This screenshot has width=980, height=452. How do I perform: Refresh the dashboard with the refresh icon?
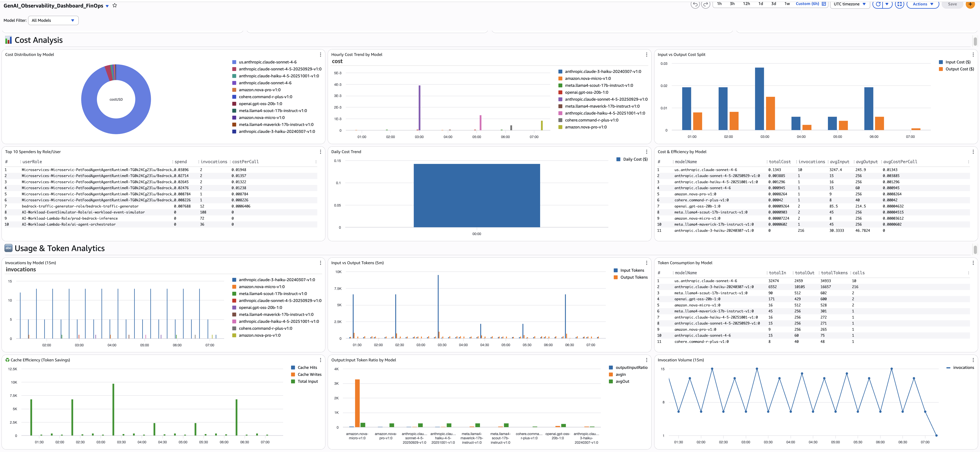(x=878, y=4)
